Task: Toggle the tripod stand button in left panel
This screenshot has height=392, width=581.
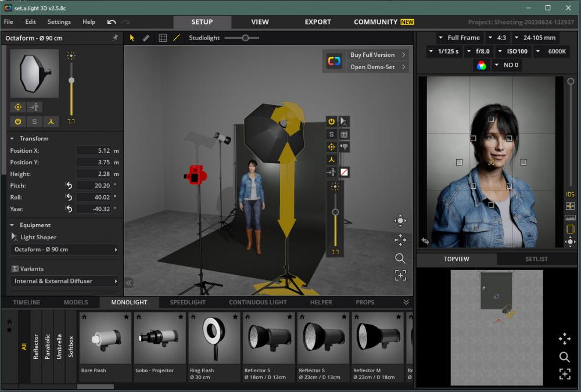Action: tap(51, 121)
